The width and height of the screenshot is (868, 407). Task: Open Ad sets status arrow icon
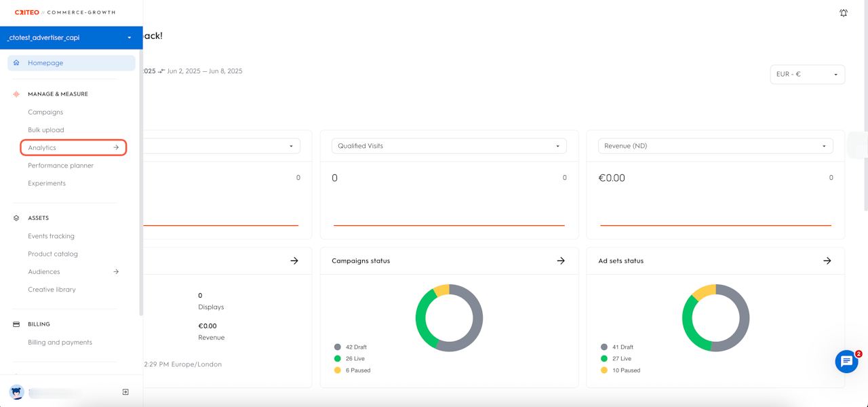(827, 260)
